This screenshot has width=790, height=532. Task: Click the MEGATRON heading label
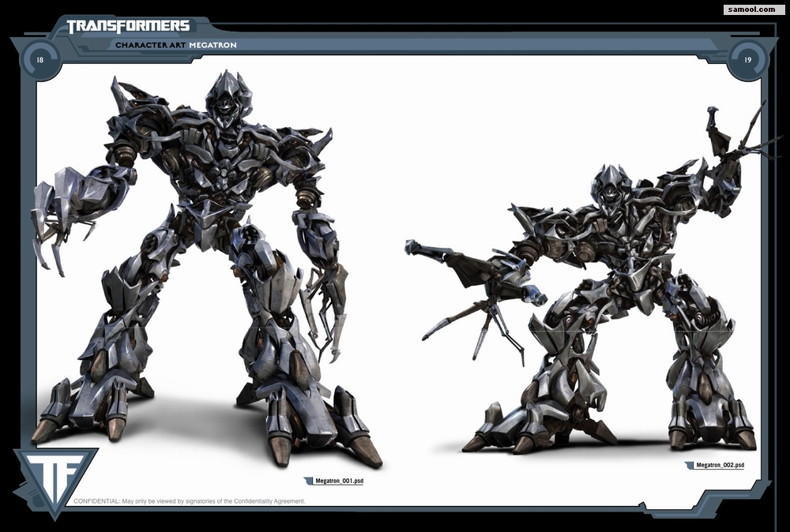tap(213, 45)
